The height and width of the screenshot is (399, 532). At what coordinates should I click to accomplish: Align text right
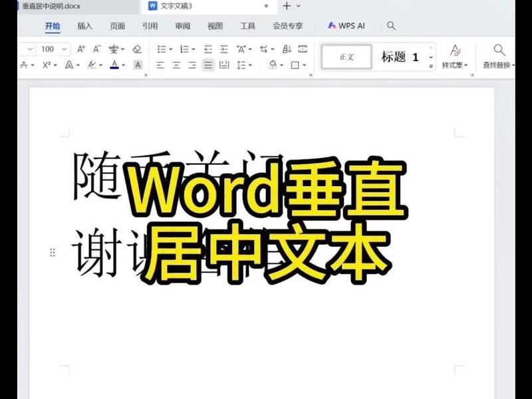[x=192, y=65]
